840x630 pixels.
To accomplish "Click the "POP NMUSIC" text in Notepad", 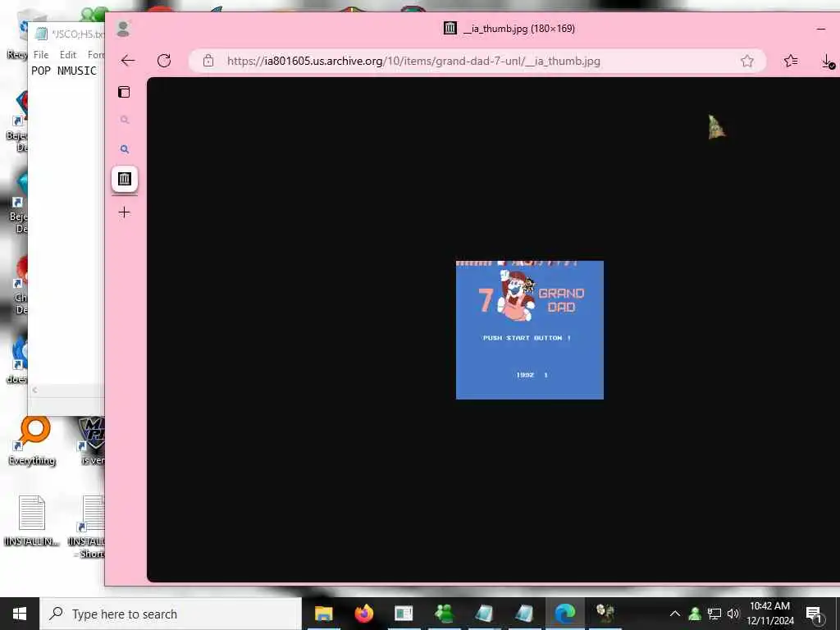I will click(64, 71).
